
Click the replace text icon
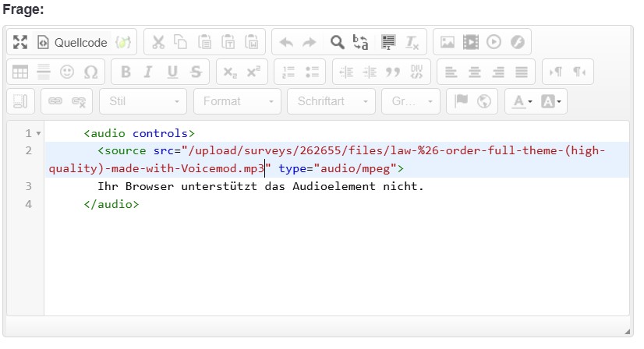click(361, 42)
